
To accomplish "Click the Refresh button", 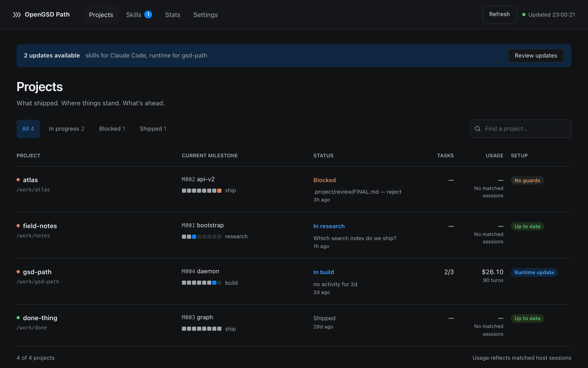I will (x=499, y=14).
